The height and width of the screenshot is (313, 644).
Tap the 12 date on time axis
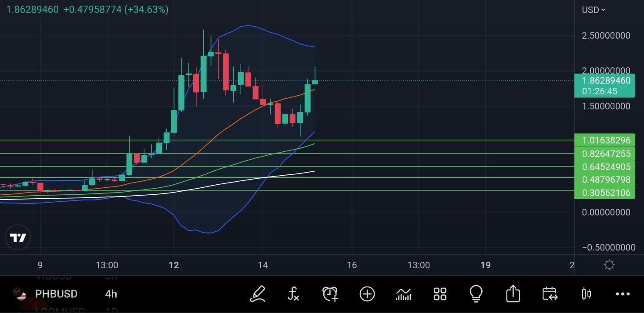174,265
